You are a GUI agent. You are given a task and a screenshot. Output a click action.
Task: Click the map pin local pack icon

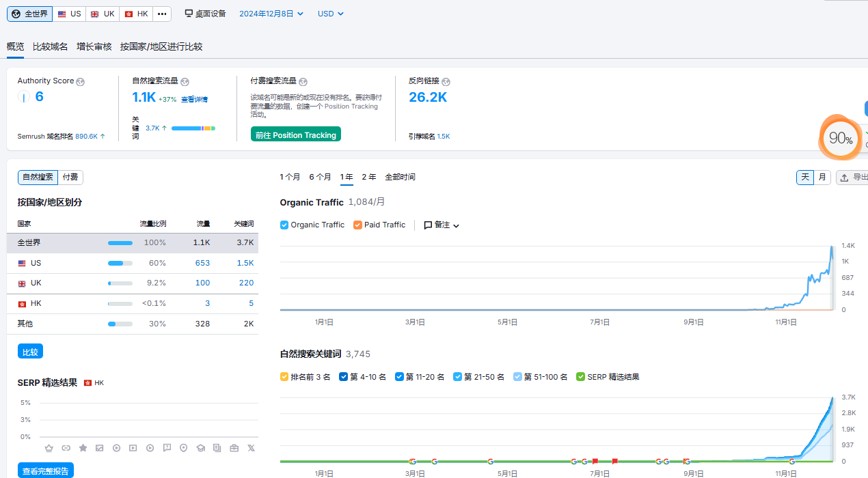coord(184,448)
